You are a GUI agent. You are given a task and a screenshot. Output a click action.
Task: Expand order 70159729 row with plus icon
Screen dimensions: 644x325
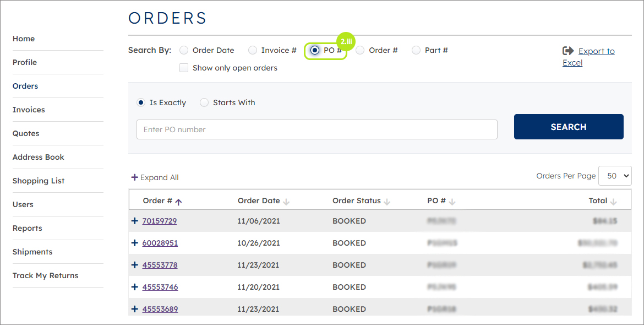(x=134, y=221)
